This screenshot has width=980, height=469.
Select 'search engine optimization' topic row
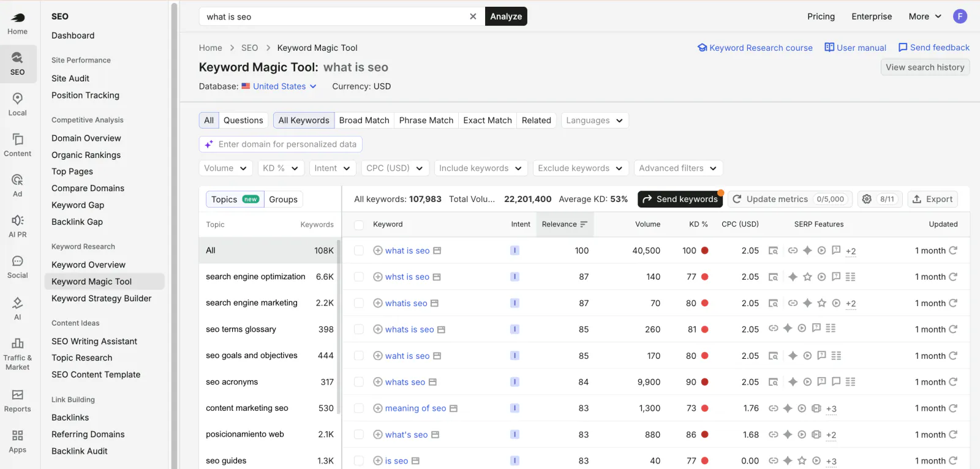point(269,277)
